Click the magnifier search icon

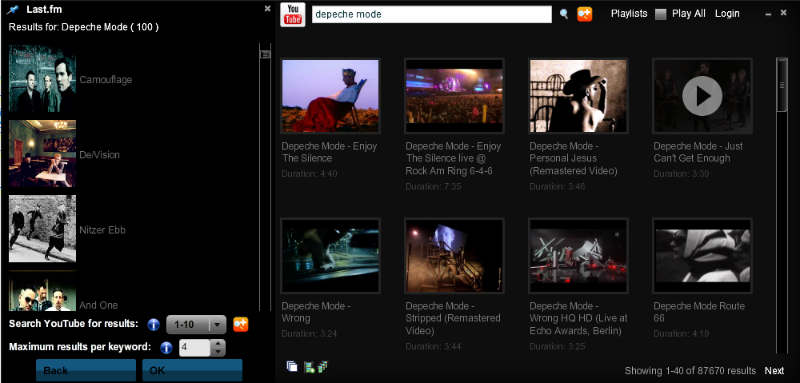pos(564,14)
